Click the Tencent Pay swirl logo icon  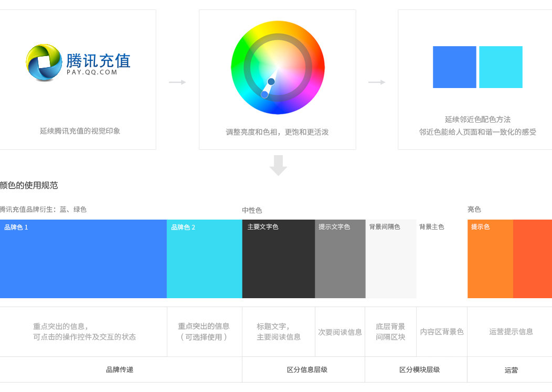pos(45,62)
